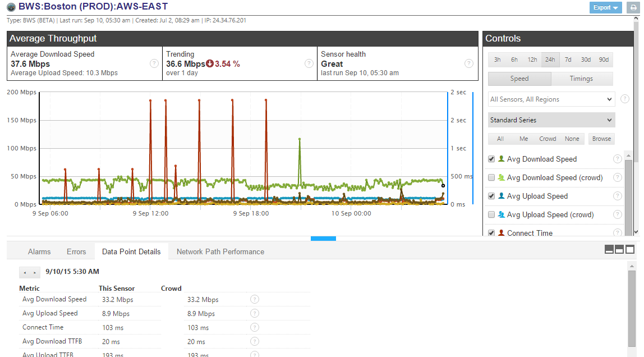Select Crowd series button

click(x=548, y=139)
